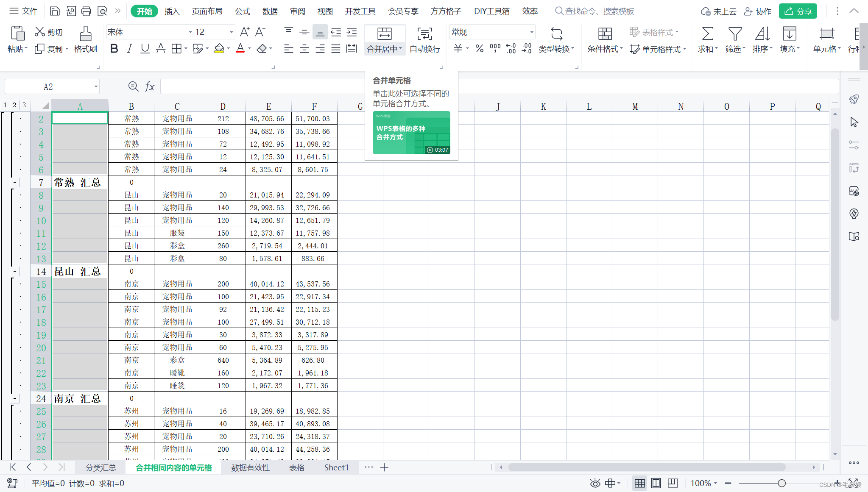Click the zoom slider handle
The height and width of the screenshot is (492, 868).
point(781,483)
